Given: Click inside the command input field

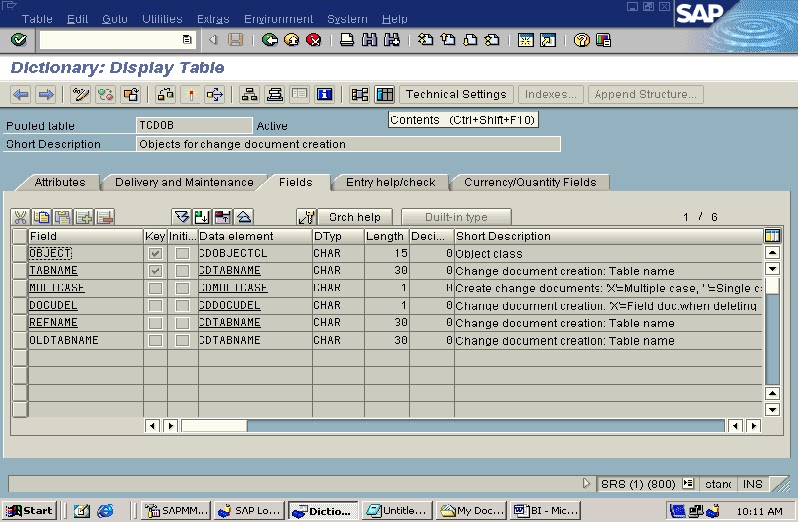Looking at the screenshot, I should [x=110, y=40].
